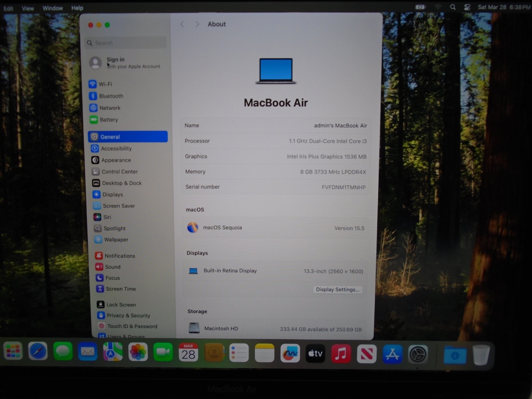Screen dimensions: 532x399
Task: Open Battery settings
Action: [104, 120]
